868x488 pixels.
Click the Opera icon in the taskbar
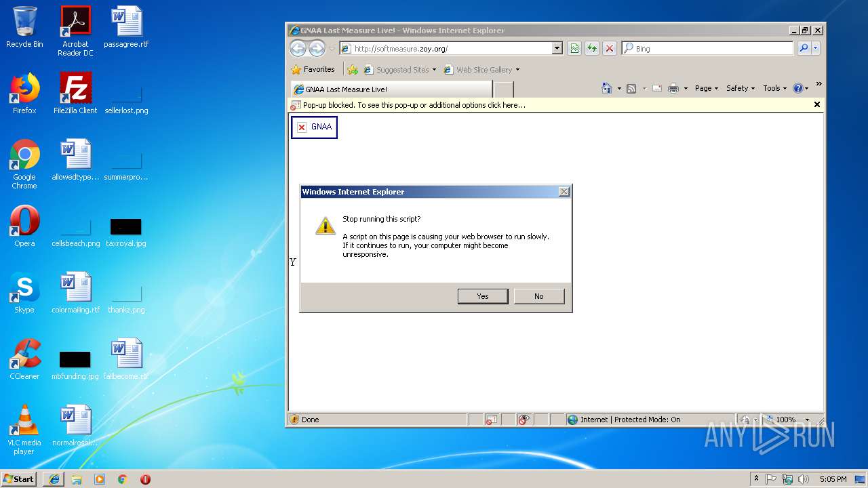coord(145,479)
